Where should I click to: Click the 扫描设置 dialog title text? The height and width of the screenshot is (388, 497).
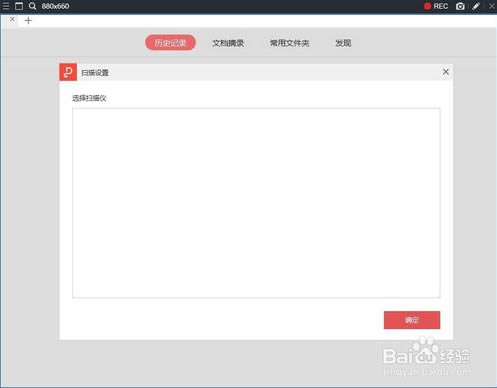point(95,73)
